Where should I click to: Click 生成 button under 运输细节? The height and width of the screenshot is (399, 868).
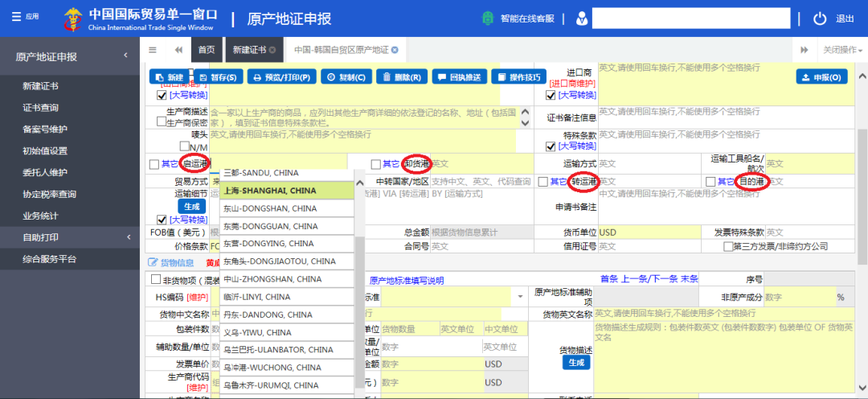pos(191,206)
